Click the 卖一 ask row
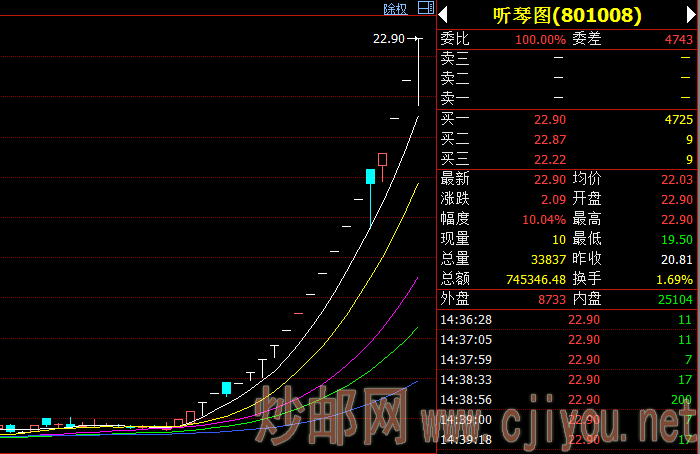The width and height of the screenshot is (700, 454). click(x=565, y=98)
